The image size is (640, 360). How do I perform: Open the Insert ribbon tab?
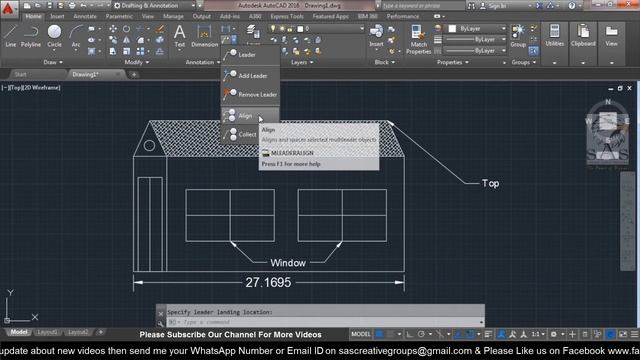[57, 16]
